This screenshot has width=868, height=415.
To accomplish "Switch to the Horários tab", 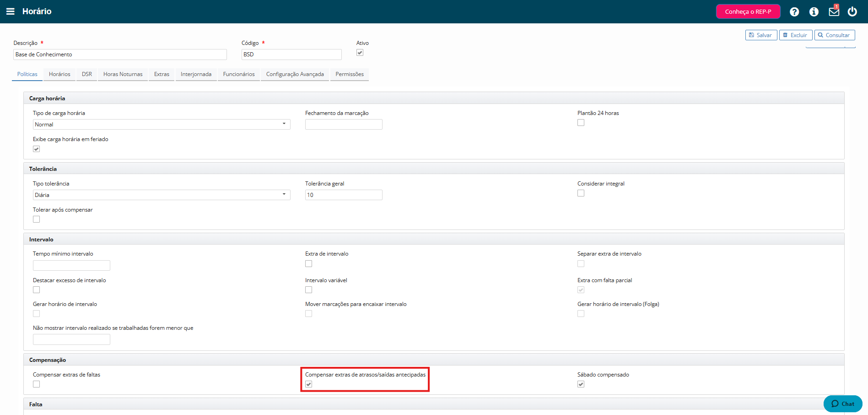I will [59, 74].
